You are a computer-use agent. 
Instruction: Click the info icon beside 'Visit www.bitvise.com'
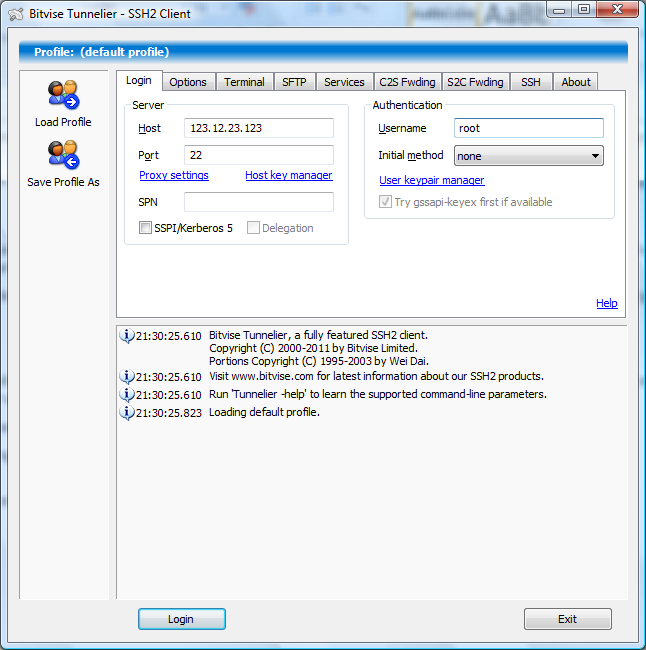click(126, 376)
